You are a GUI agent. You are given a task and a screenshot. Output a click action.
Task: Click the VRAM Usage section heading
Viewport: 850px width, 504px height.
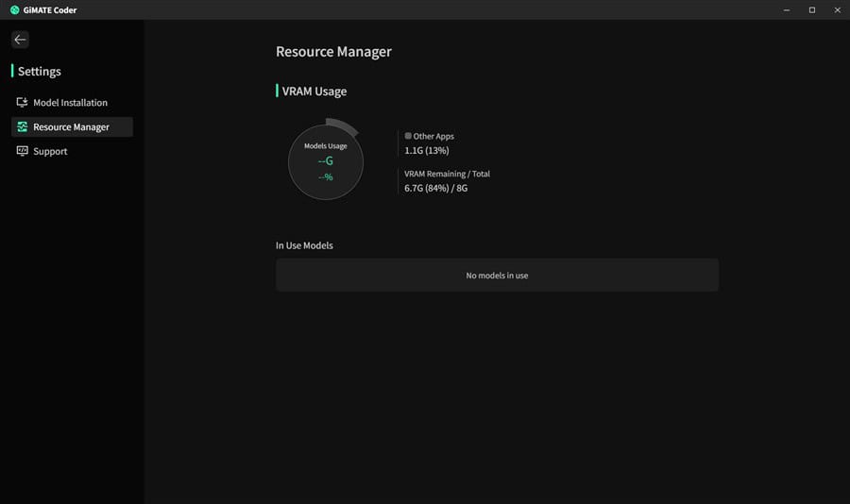(314, 92)
